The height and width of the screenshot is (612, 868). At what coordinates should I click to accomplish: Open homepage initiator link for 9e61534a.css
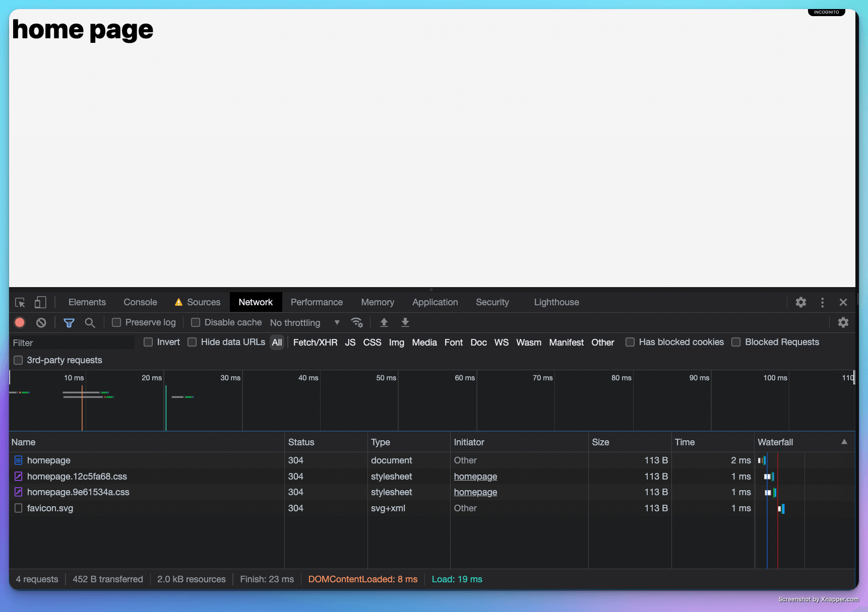[475, 492]
